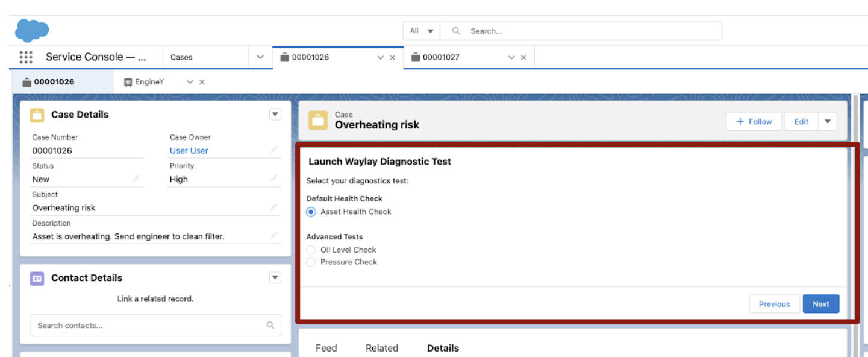The image size is (868, 357).
Task: Click the Status value New
Action: click(x=41, y=179)
